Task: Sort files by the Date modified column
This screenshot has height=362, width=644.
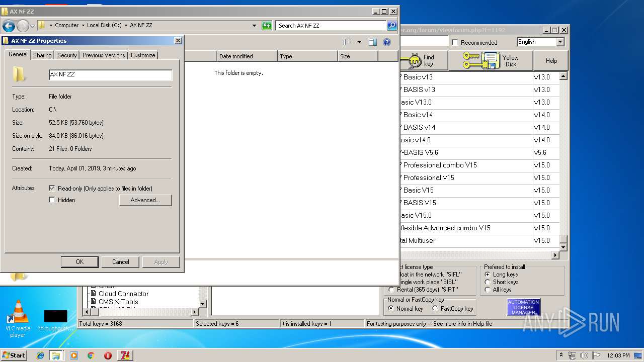Action: [x=247, y=56]
